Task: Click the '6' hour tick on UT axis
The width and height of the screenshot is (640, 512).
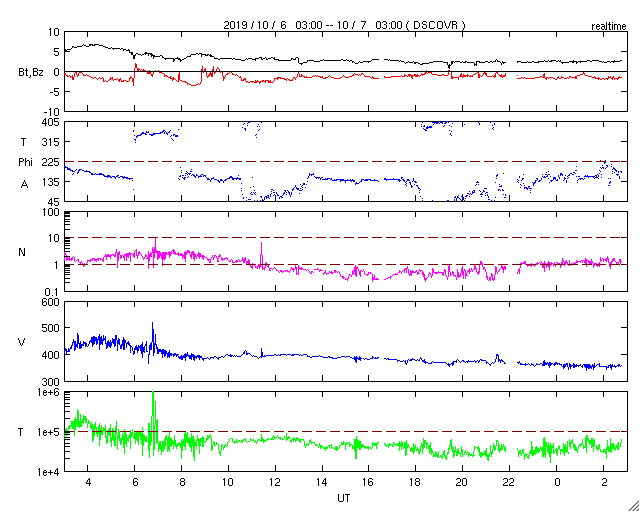Action: click(135, 482)
